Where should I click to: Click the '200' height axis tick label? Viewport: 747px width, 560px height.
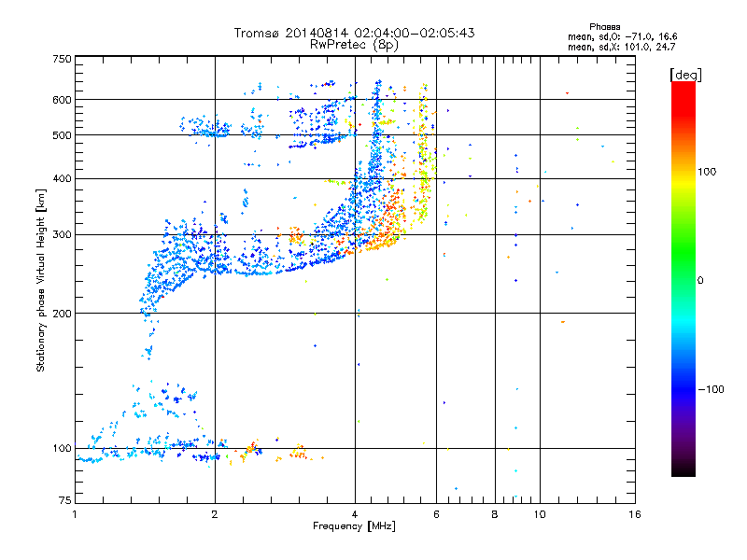pyautogui.click(x=62, y=314)
